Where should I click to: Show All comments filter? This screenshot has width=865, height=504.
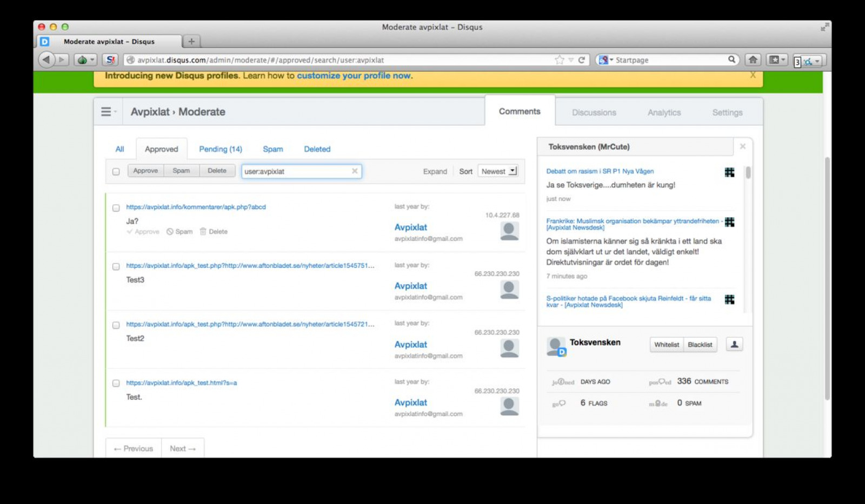click(x=119, y=149)
